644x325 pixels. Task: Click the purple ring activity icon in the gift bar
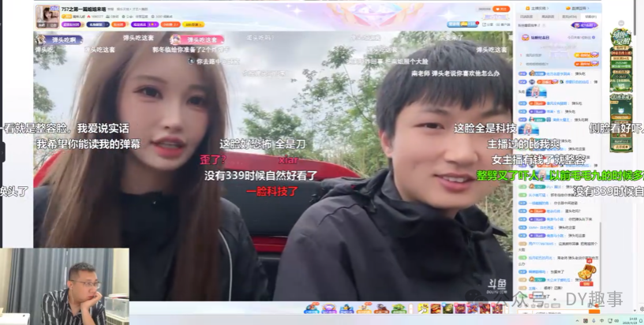329,308
